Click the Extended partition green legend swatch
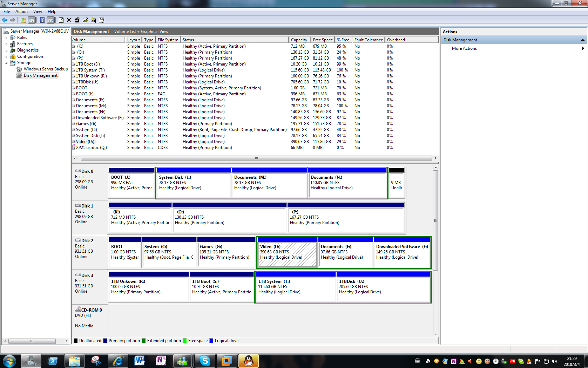588x368 pixels. [x=144, y=341]
